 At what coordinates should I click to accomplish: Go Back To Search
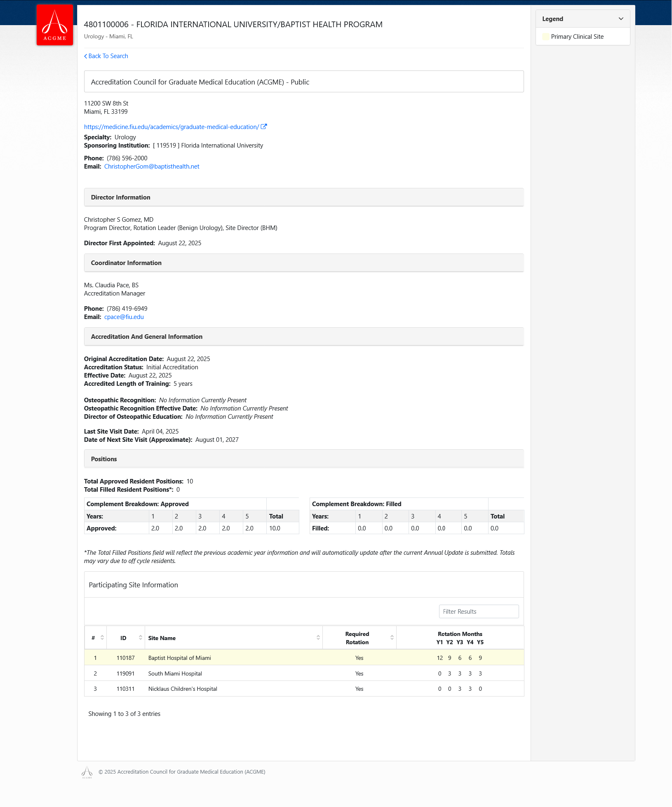tap(106, 56)
